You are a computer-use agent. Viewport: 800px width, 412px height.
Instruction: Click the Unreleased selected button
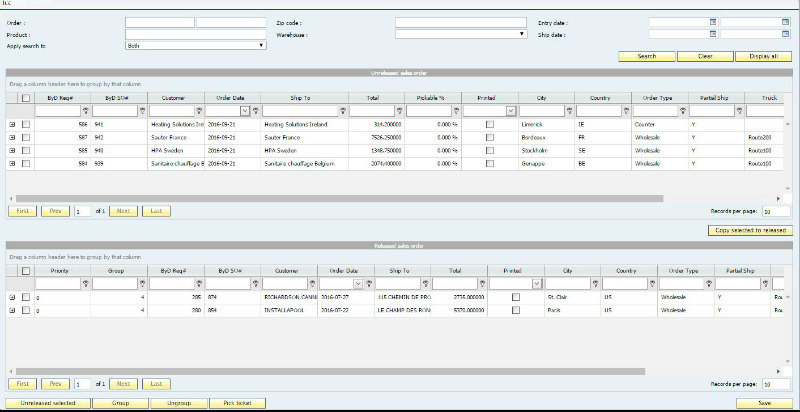point(48,403)
